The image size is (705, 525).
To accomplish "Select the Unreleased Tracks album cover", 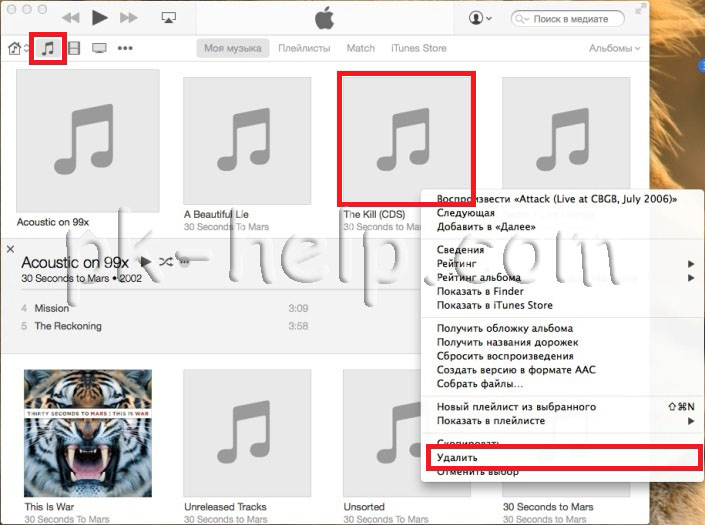I will click(247, 433).
